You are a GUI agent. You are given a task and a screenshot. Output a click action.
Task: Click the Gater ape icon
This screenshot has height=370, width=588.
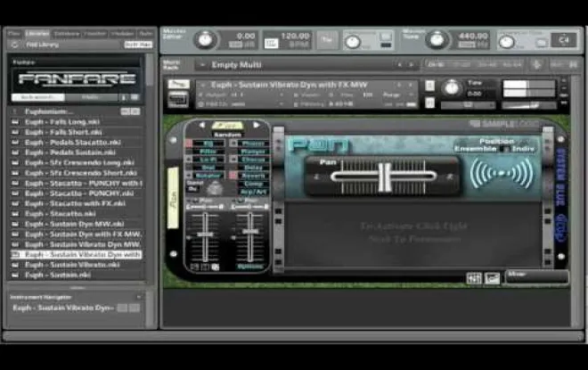[x=214, y=187]
